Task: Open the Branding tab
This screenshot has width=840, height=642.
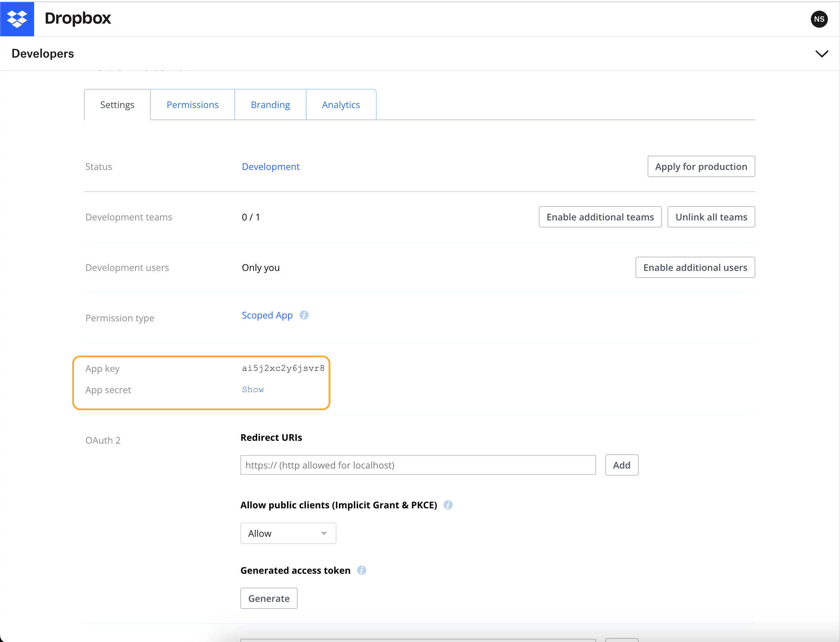Action: [x=270, y=105]
